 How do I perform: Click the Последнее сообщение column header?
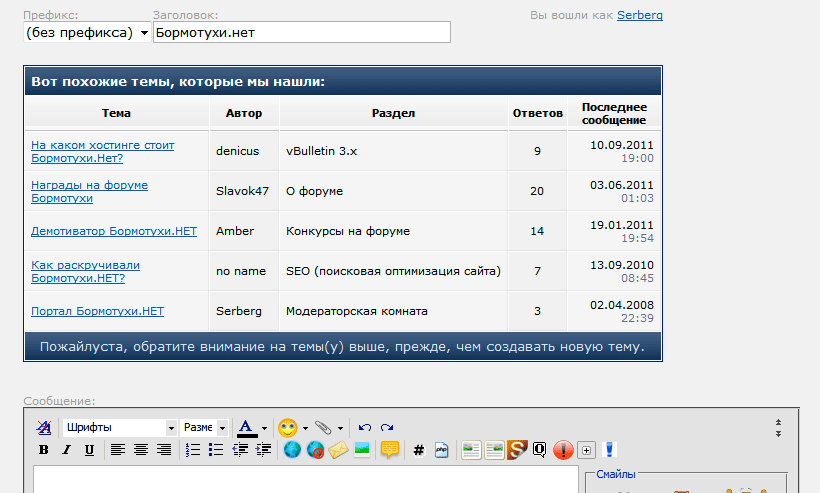coord(614,113)
